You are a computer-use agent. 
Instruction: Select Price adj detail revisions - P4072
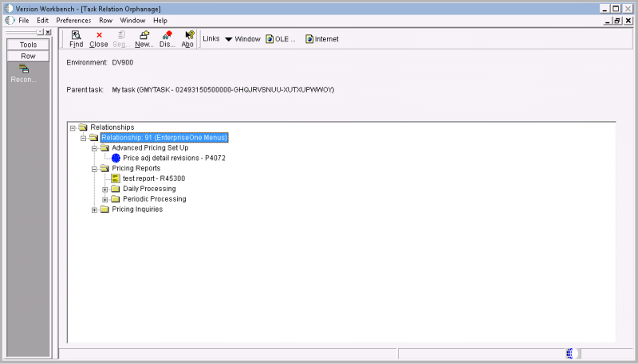(x=174, y=159)
